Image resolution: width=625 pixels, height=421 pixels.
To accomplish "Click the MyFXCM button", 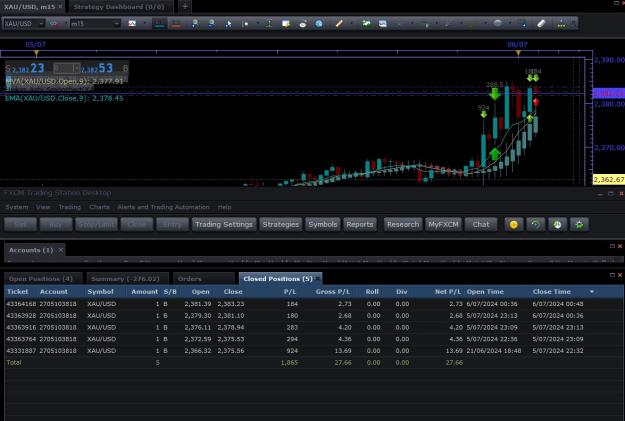I will tap(443, 224).
